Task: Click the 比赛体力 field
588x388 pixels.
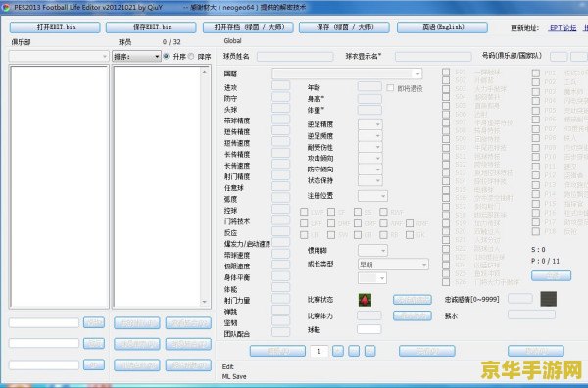Action: (369, 315)
